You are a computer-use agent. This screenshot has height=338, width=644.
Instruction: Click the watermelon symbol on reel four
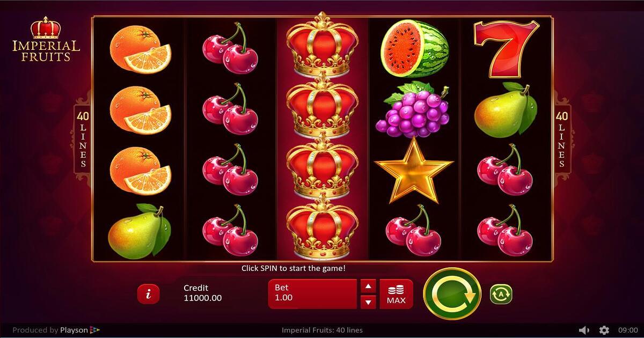414,48
